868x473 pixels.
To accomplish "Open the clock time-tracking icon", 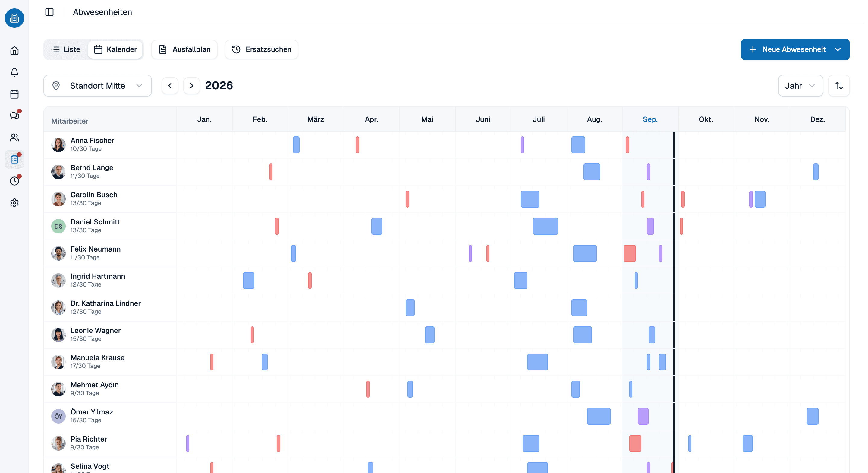I will 14,181.
